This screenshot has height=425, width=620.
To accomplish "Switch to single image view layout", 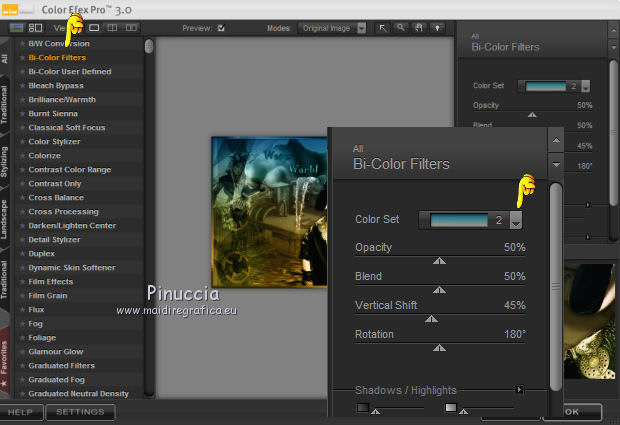I will (x=94, y=28).
